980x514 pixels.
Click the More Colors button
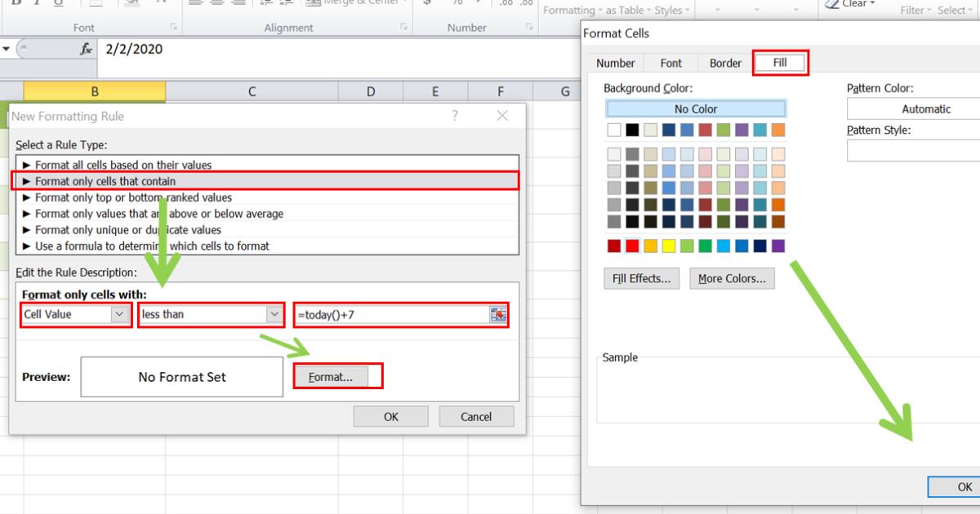(732, 278)
